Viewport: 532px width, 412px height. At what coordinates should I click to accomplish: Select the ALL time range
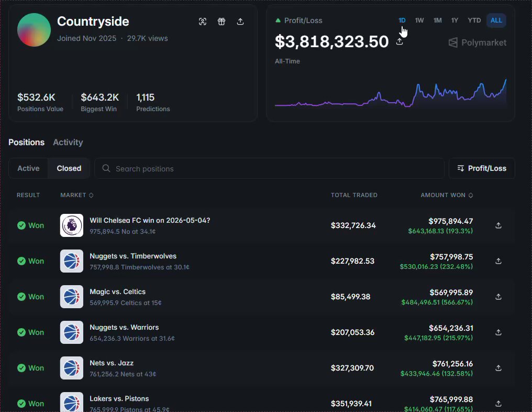pyautogui.click(x=496, y=20)
